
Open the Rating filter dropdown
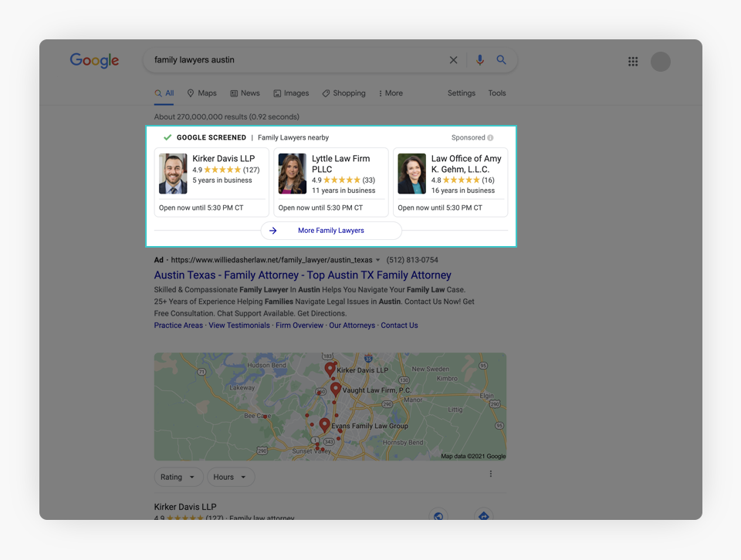click(x=178, y=477)
